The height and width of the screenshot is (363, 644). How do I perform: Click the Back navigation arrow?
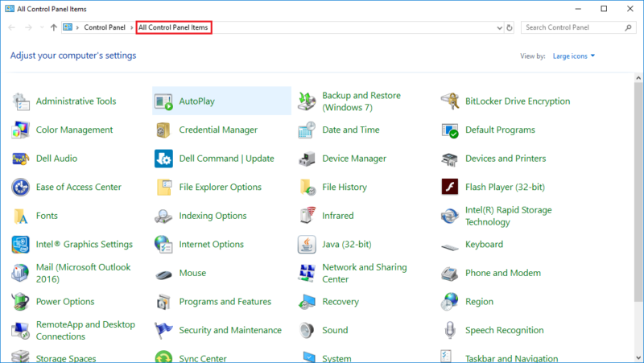coord(11,27)
